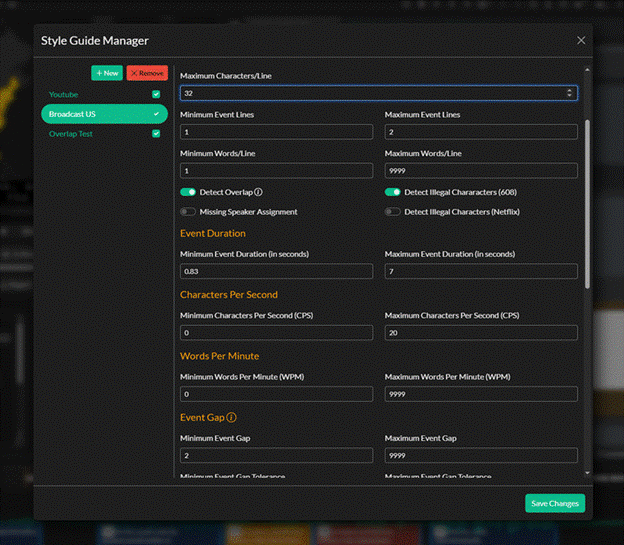Click the info icon next to Event Gap
The height and width of the screenshot is (545, 624).
pyautogui.click(x=231, y=418)
